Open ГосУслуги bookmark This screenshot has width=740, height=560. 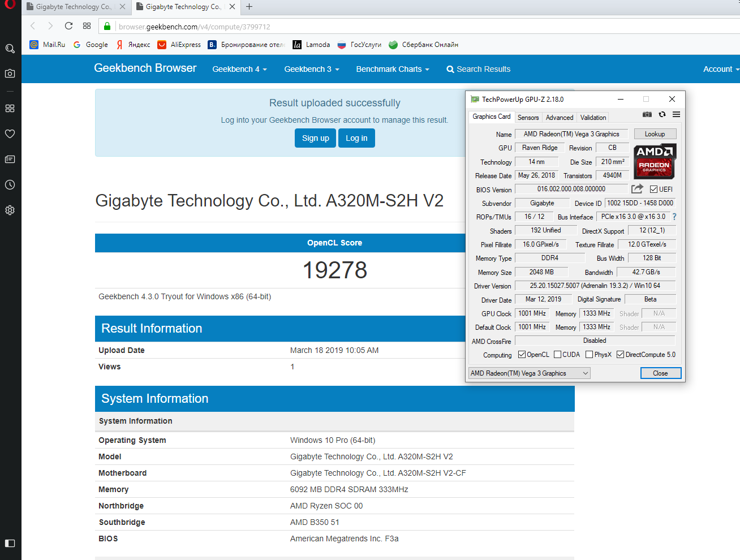pyautogui.click(x=359, y=45)
